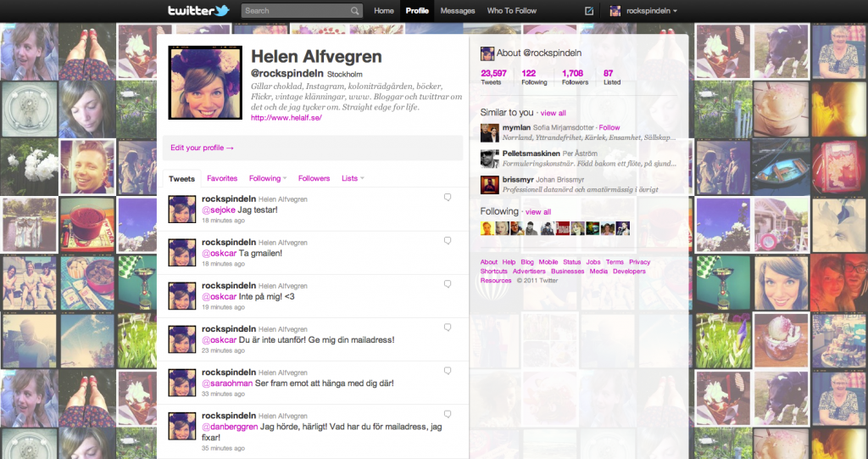Image resolution: width=868 pixels, height=459 pixels.
Task: Open Developers footer link
Action: [629, 271]
